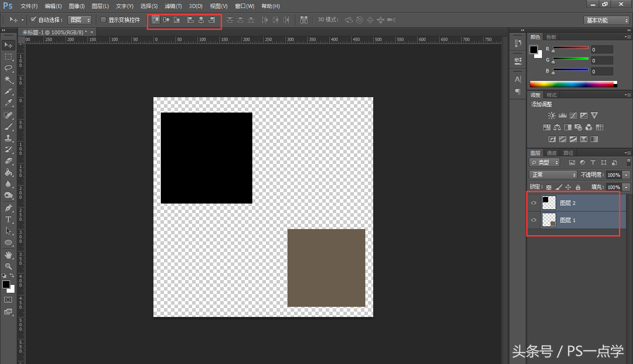This screenshot has height=364, width=633.
Task: Toggle lock transparent pixels
Action: [549, 187]
